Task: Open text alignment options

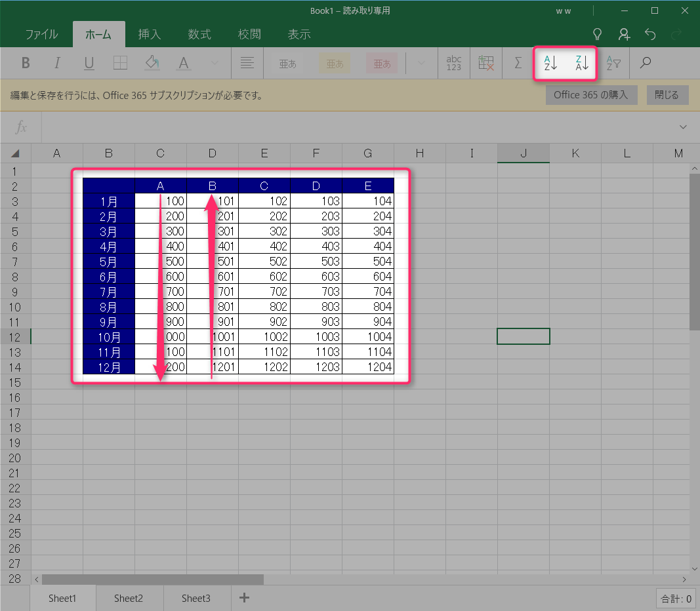Action: click(247, 63)
